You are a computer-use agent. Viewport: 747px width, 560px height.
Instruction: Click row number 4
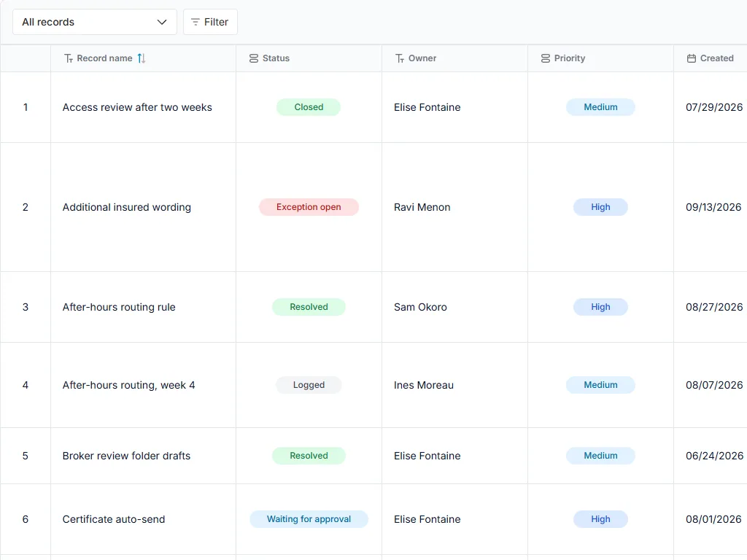click(26, 385)
